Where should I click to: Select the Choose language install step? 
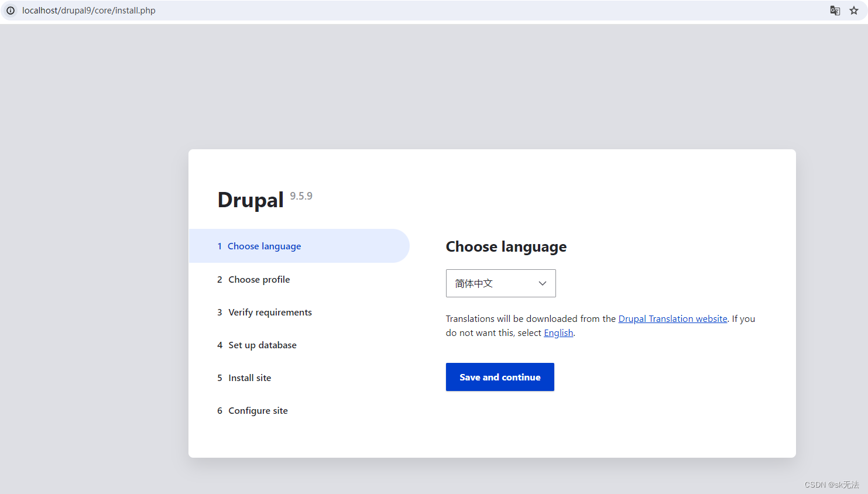coord(299,246)
